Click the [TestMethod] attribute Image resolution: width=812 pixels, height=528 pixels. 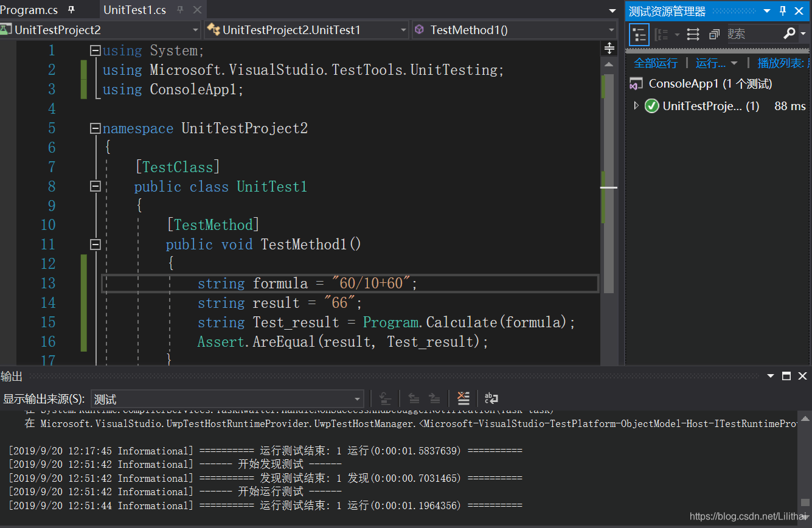(213, 225)
